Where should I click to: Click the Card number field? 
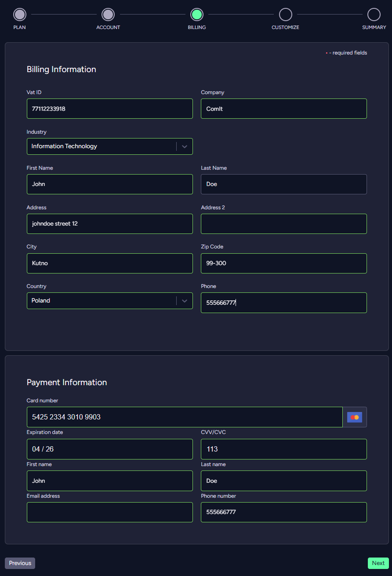(185, 417)
